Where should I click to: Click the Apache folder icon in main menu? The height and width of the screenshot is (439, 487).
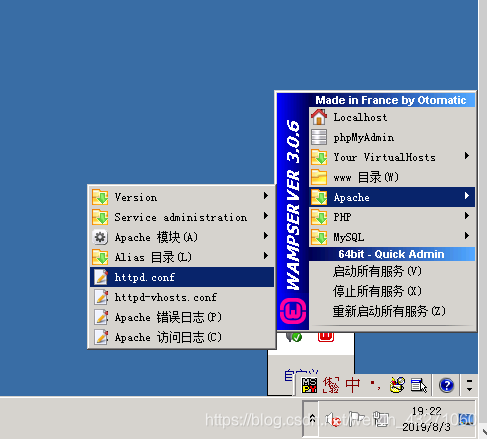tap(319, 197)
